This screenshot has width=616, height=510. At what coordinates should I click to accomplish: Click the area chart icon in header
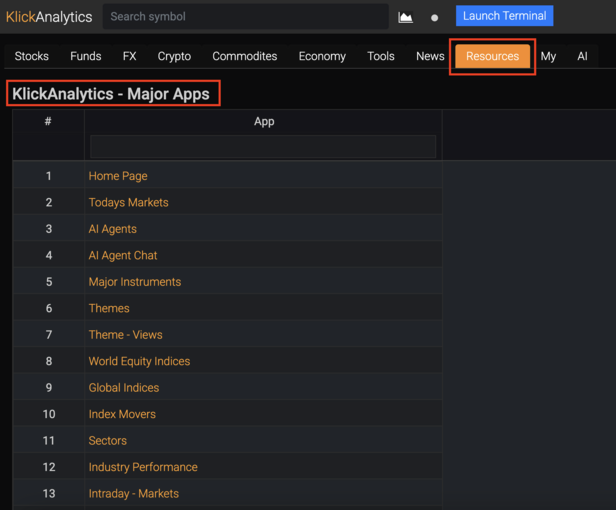[x=405, y=17]
